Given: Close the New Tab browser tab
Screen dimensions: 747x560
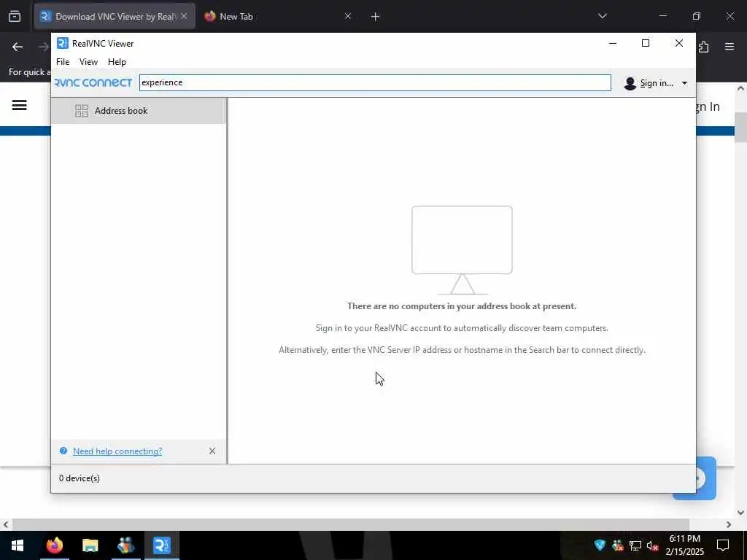Looking at the screenshot, I should (x=348, y=16).
